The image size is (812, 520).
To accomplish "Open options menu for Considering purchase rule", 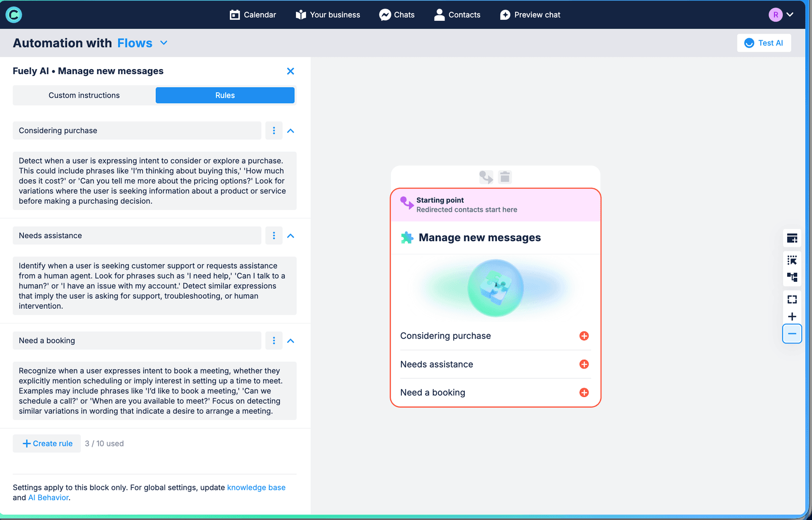I will click(274, 131).
